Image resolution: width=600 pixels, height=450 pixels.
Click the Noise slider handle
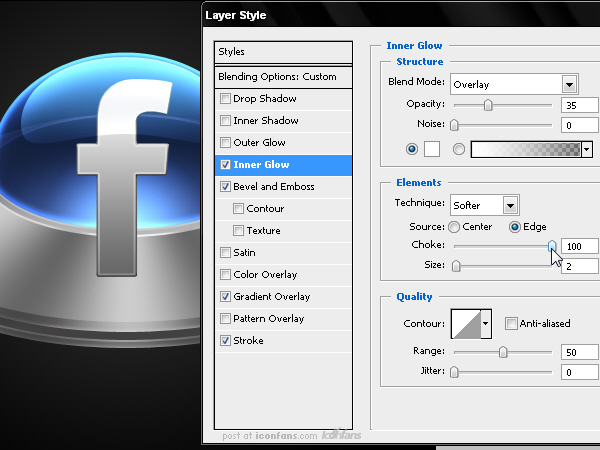454,125
